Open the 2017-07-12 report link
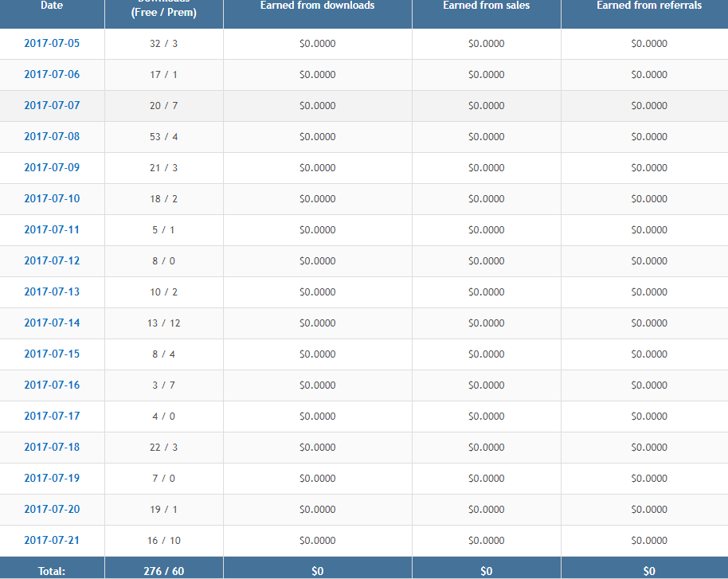This screenshot has height=579, width=728. [x=52, y=260]
